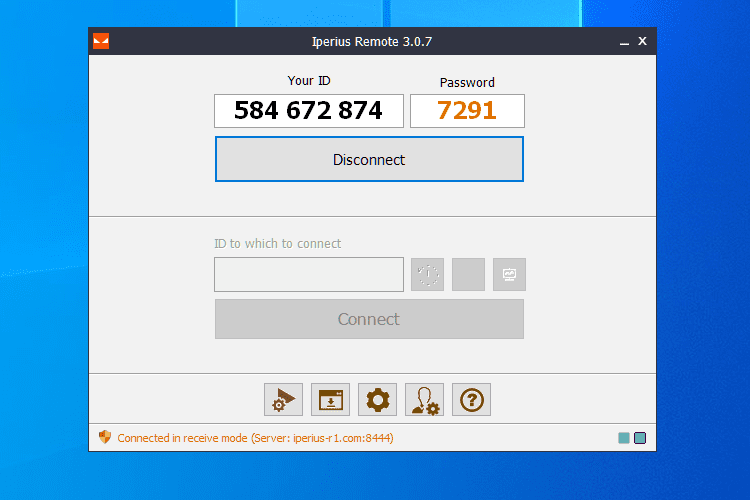Open user account settings icon

click(424, 400)
